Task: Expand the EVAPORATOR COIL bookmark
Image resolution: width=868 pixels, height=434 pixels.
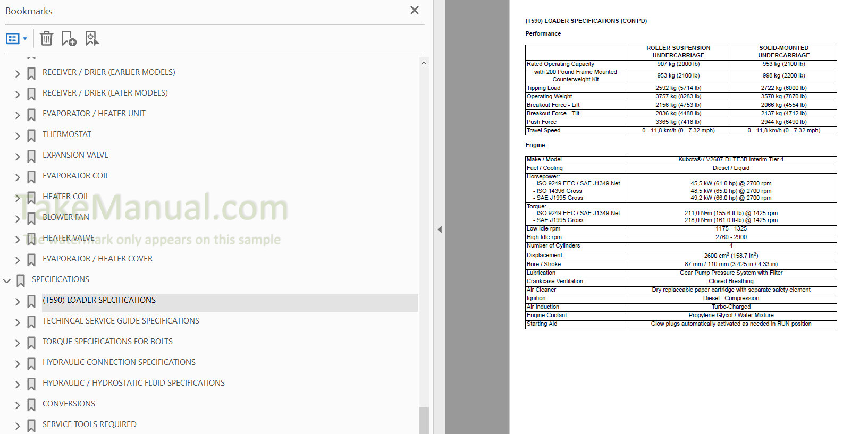Action: tap(18, 177)
